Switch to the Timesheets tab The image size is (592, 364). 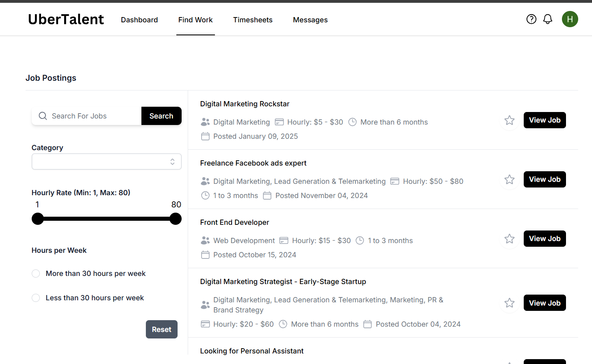(x=253, y=19)
